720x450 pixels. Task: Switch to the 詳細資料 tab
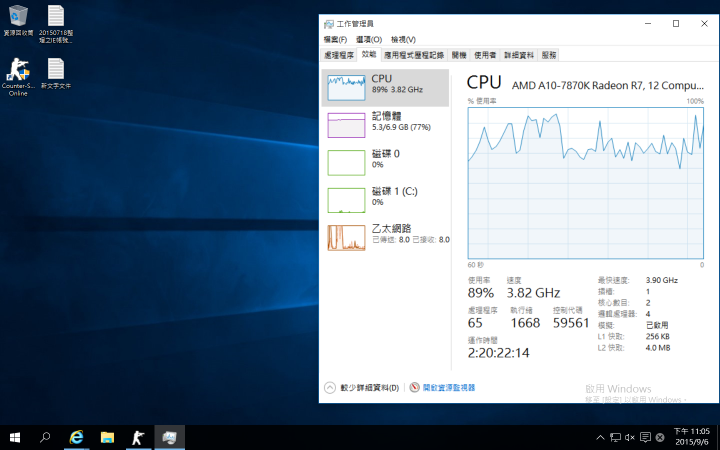coord(519,55)
